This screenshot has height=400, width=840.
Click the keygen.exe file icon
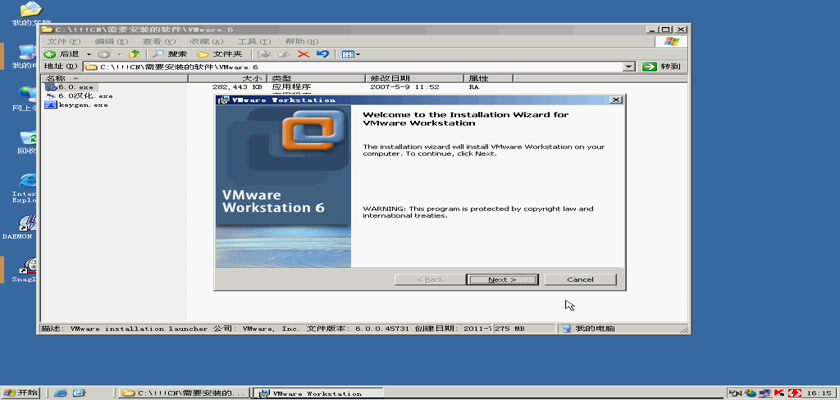[x=50, y=105]
